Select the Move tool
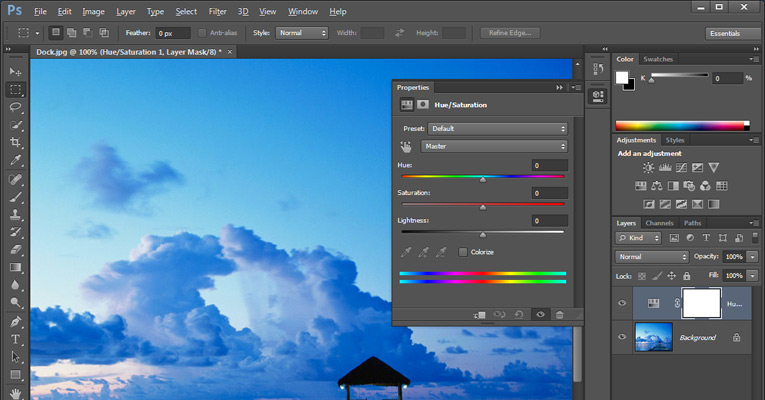 pos(15,72)
